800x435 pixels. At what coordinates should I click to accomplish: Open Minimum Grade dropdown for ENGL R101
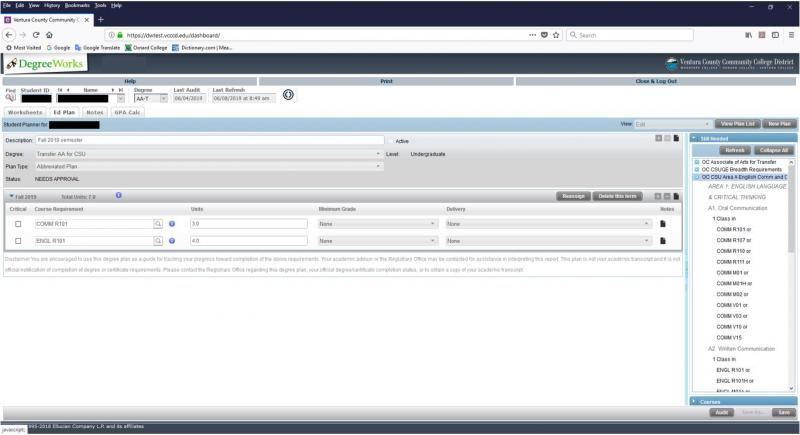click(377, 241)
